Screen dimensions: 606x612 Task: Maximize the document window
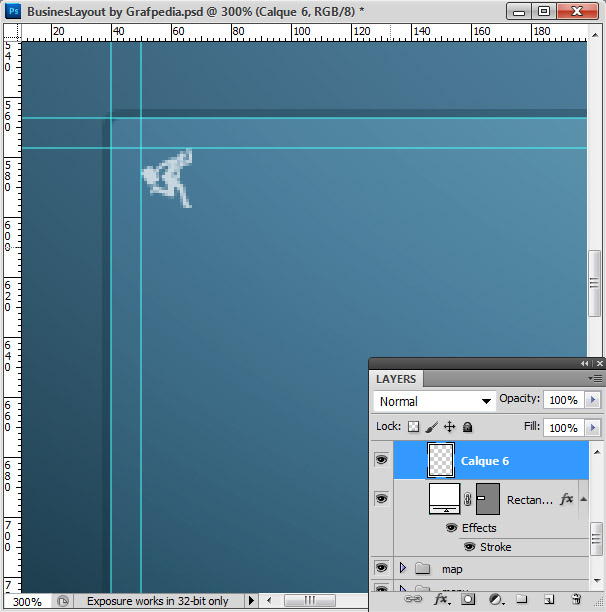click(544, 12)
